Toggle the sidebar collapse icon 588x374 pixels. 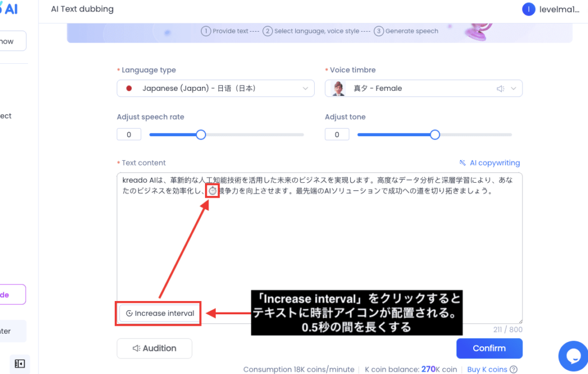point(20,364)
